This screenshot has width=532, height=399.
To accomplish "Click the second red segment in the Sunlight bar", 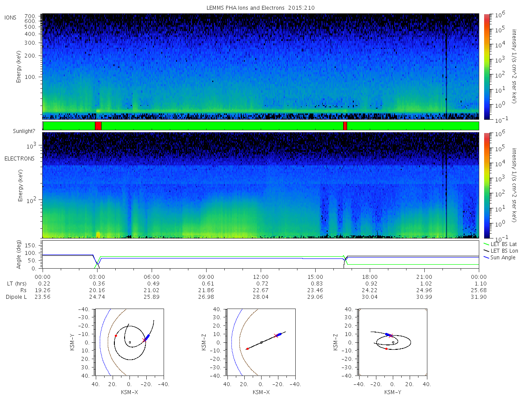I will (x=345, y=126).
